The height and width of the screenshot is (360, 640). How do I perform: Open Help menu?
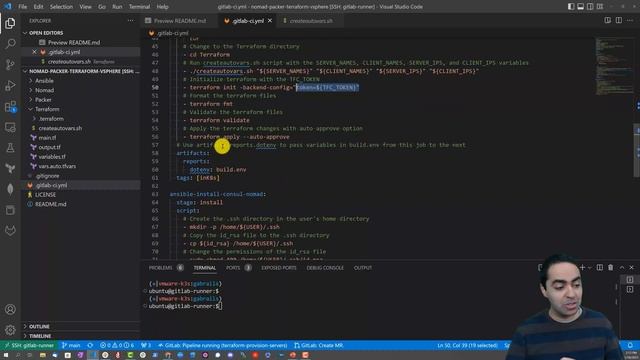(x=162, y=7)
